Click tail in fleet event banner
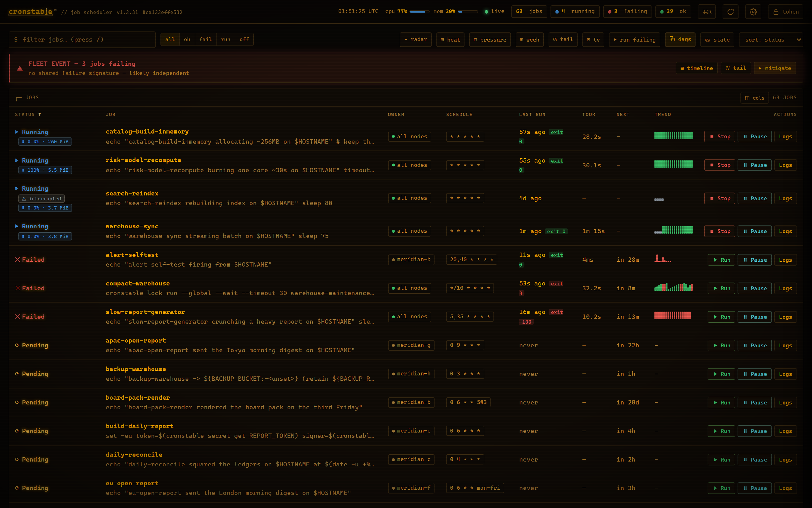The width and height of the screenshot is (812, 508). [x=736, y=68]
